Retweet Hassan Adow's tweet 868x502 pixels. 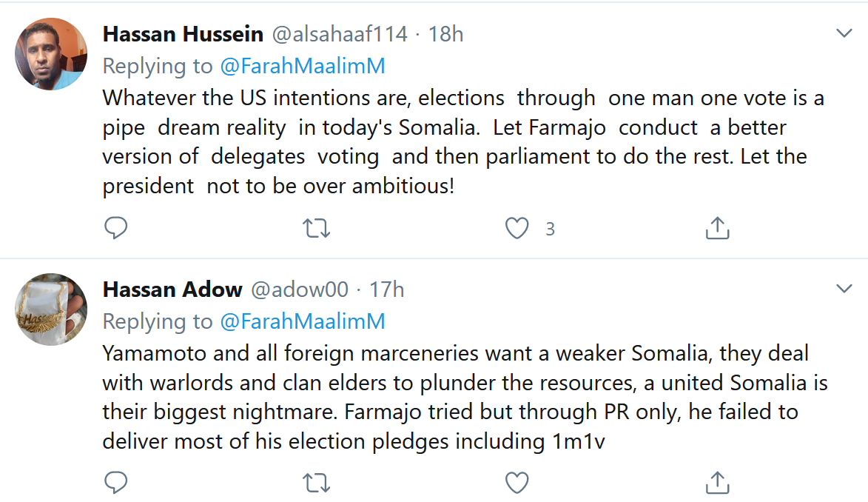(x=317, y=483)
